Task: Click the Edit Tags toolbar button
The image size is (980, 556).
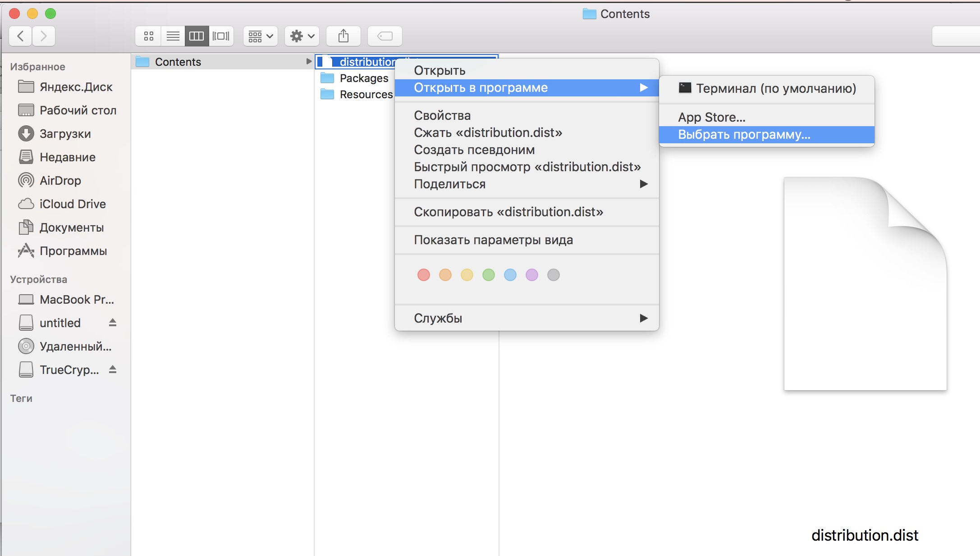Action: click(385, 36)
